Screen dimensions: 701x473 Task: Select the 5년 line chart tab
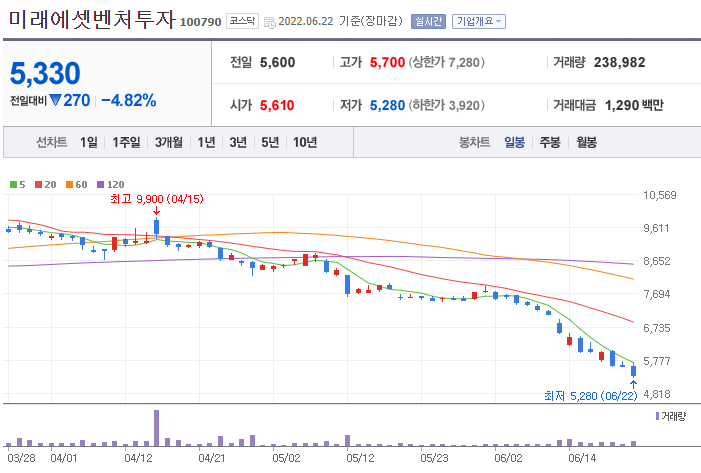point(270,142)
